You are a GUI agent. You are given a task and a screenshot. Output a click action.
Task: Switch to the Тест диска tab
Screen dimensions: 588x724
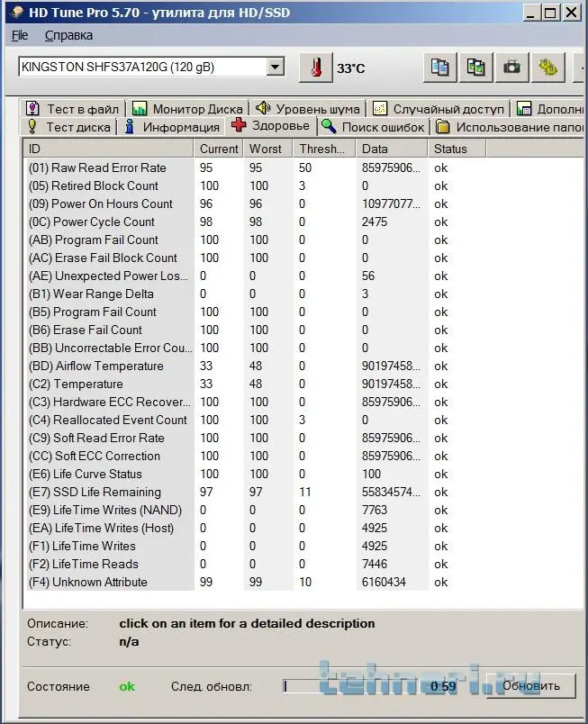click(69, 126)
